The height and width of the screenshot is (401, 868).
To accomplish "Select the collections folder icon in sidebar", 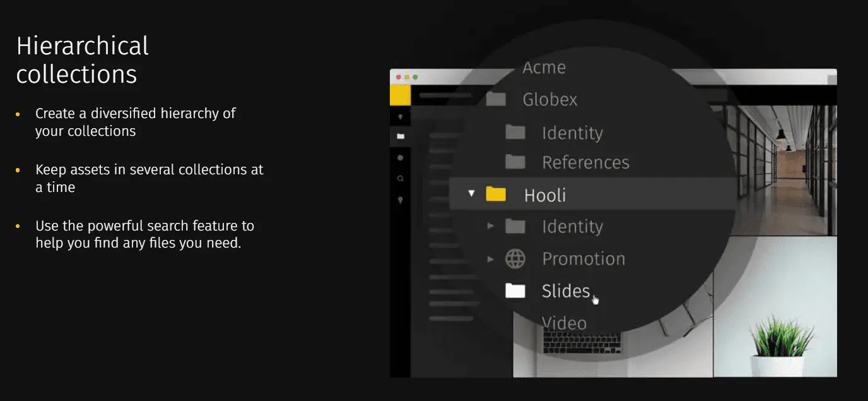I will point(401,136).
